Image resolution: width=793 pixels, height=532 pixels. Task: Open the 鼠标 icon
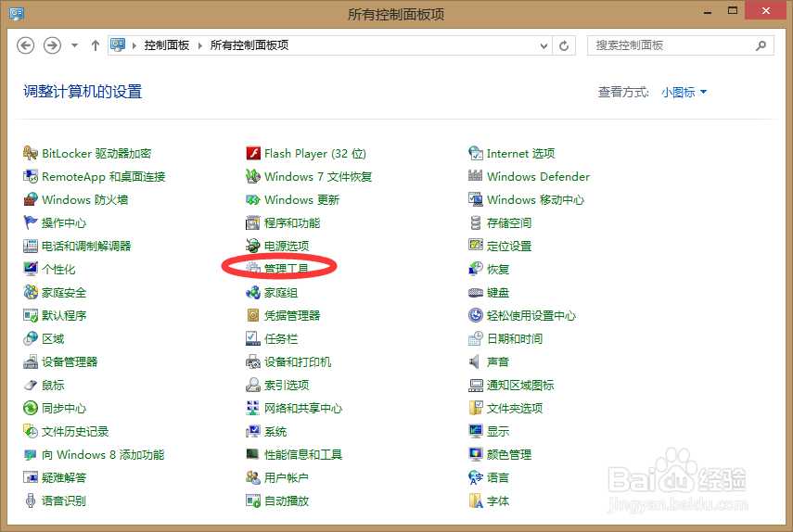pyautogui.click(x=31, y=385)
